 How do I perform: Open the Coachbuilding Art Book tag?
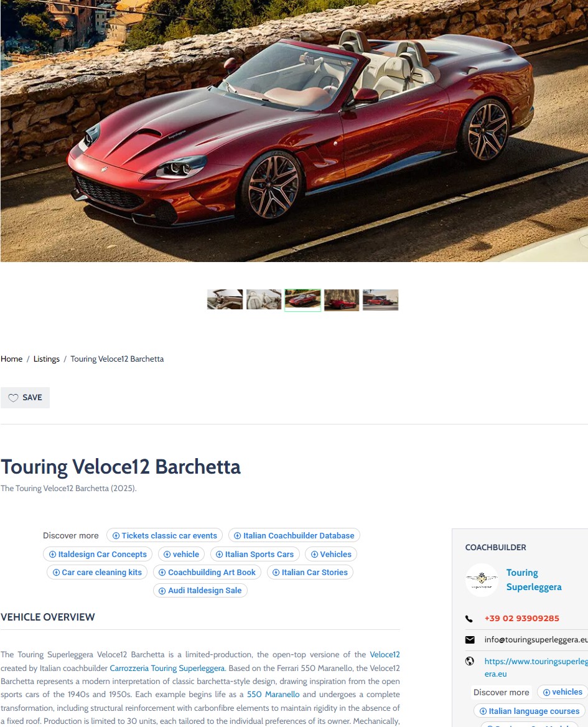click(207, 572)
